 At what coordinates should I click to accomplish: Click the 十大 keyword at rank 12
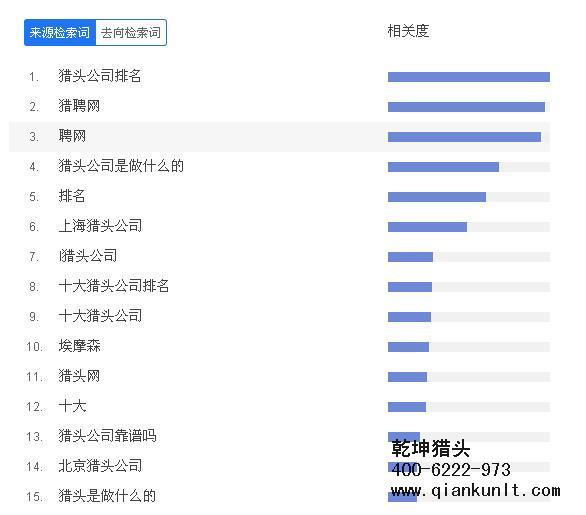pos(73,406)
